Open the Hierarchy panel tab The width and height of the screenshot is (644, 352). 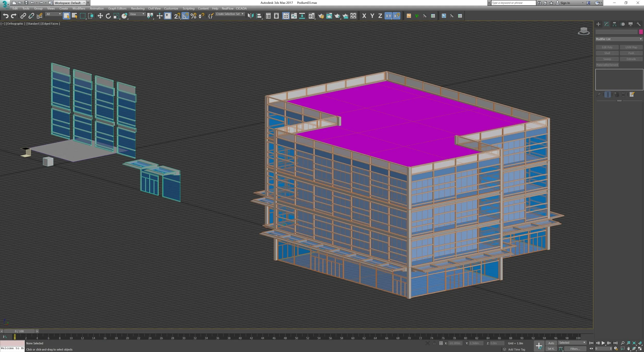point(614,24)
